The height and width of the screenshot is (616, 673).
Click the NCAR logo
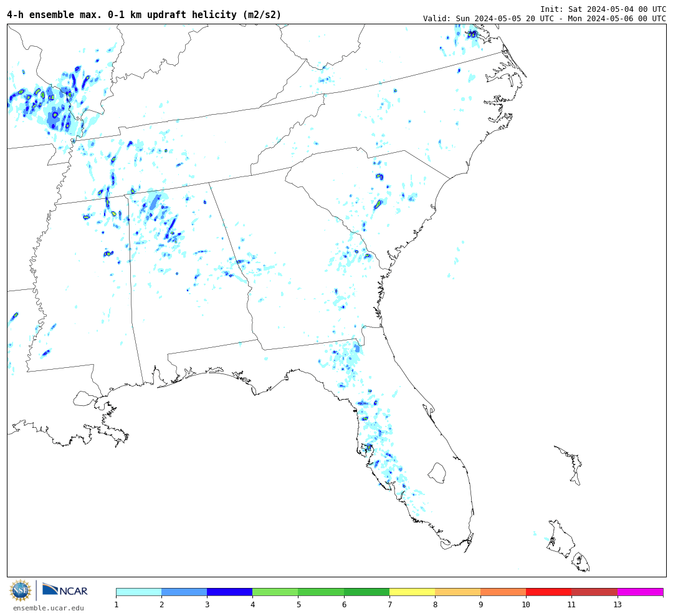65,590
